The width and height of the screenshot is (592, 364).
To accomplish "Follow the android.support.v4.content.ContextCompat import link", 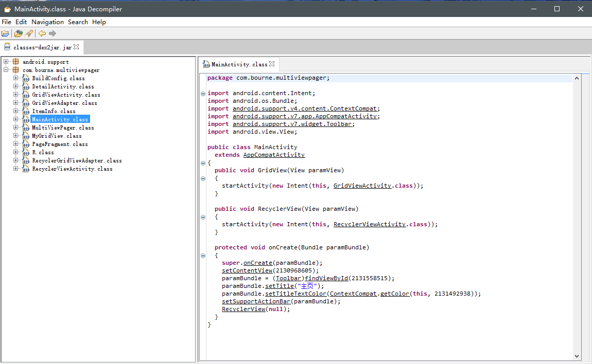I will click(x=305, y=108).
